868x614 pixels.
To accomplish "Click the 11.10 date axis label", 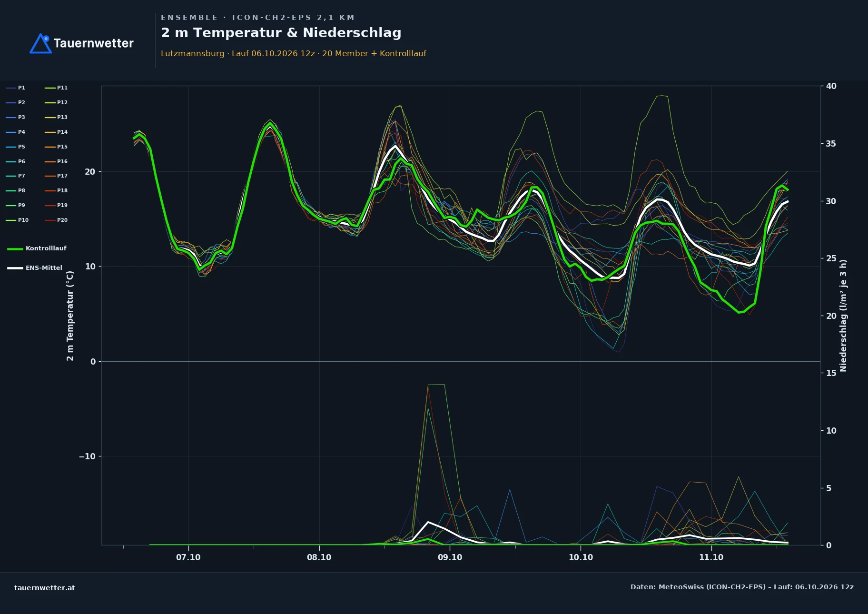I will 711,557.
